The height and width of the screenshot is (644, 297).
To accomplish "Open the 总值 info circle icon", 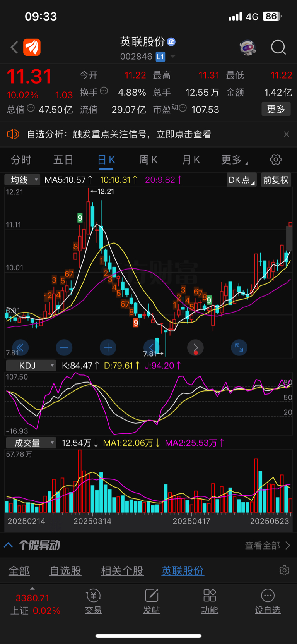I will click(x=31, y=108).
